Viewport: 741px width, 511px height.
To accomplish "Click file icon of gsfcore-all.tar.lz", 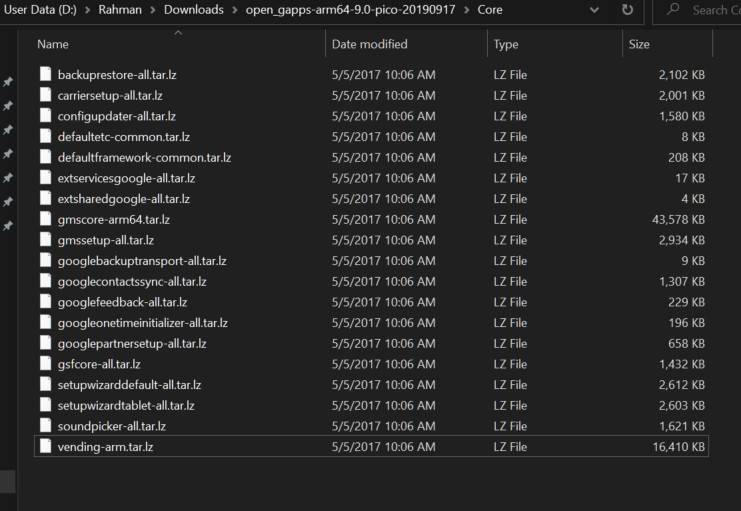I will click(x=45, y=364).
